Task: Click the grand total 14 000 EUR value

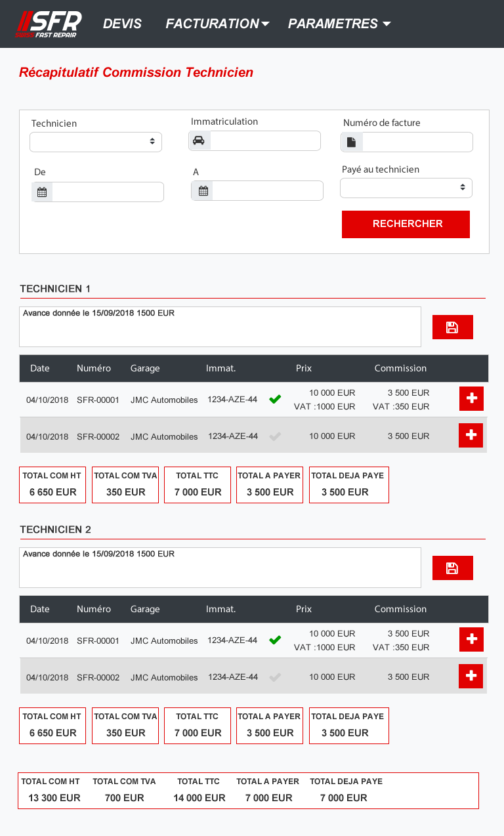Action: (199, 798)
